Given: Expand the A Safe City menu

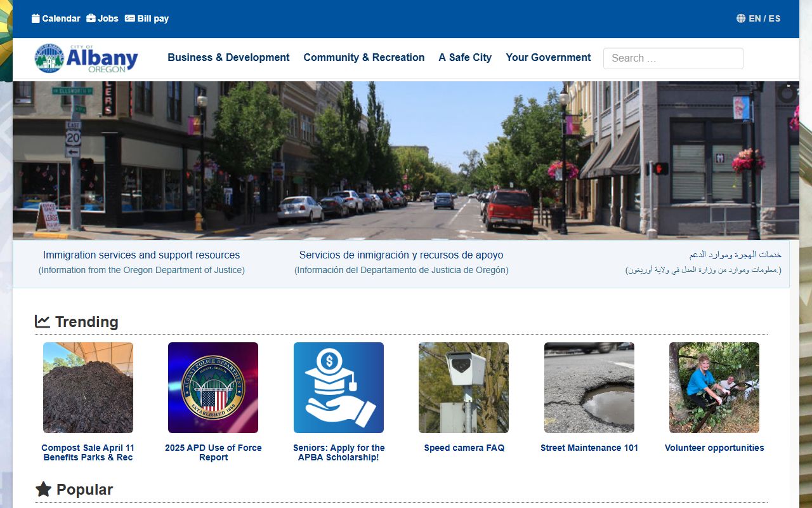Looking at the screenshot, I should (x=465, y=57).
